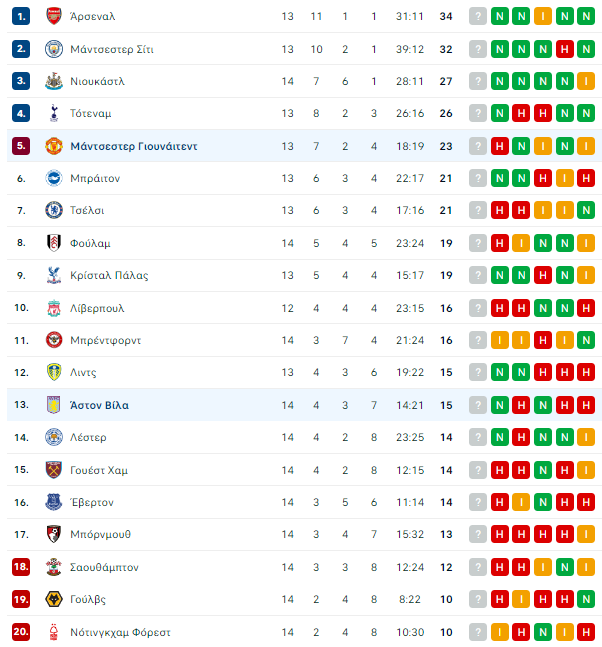Screen dimensions: 602x647
Task: Open the Μάντσεστερ Γιουνάιτεντ team link
Action: coord(134,146)
